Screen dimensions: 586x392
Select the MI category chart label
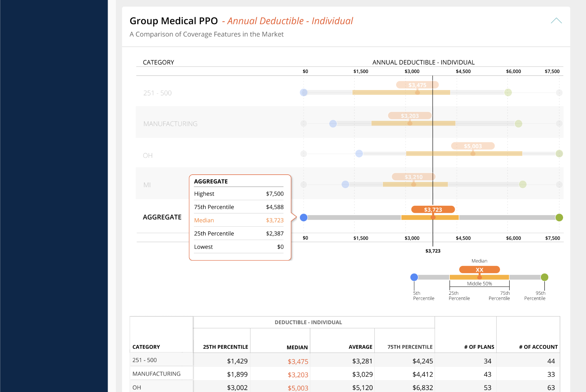coord(147,185)
